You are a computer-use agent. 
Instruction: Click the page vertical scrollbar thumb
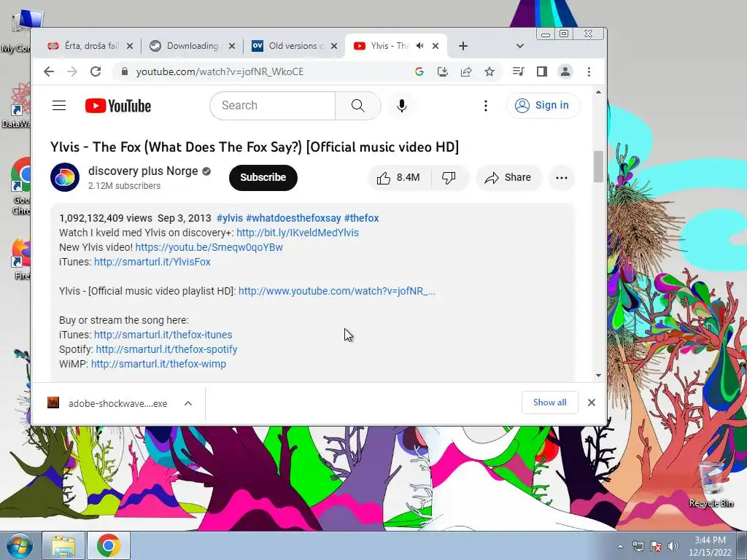coord(598,166)
